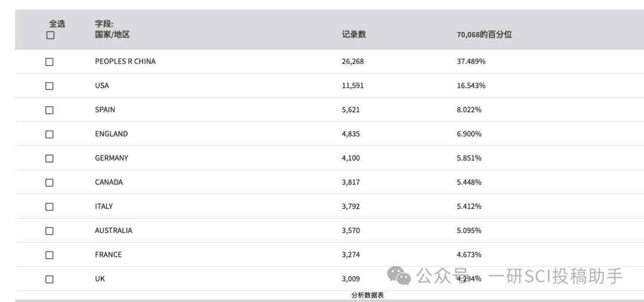Click the AUSTRALIA country name
Image resolution: width=644 pixels, height=302 pixels.
pyautogui.click(x=113, y=231)
